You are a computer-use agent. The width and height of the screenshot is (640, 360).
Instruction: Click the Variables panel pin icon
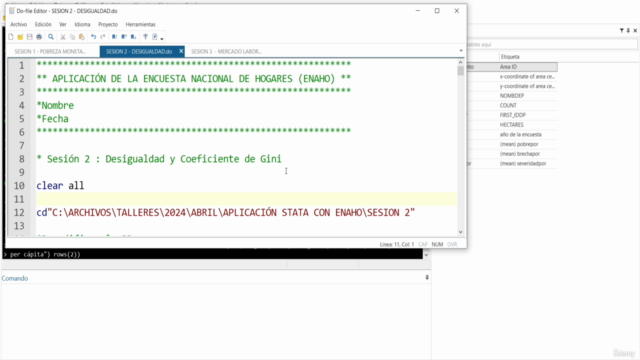[628, 31]
